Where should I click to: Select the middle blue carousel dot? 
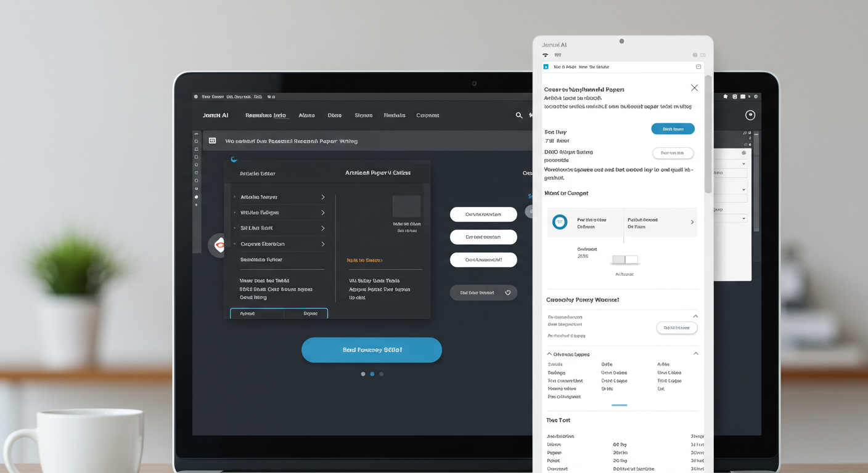(x=372, y=374)
